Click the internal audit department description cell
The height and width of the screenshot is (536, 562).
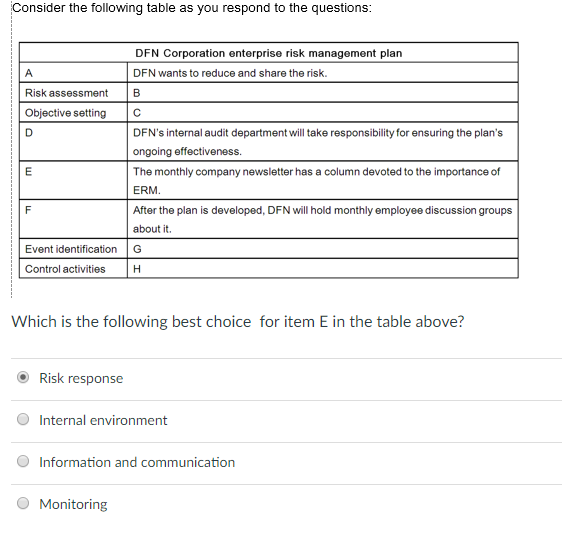tap(323, 142)
